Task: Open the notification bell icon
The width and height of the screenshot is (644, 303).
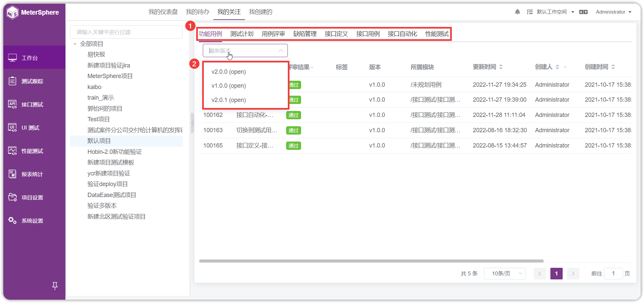Action: tap(517, 12)
